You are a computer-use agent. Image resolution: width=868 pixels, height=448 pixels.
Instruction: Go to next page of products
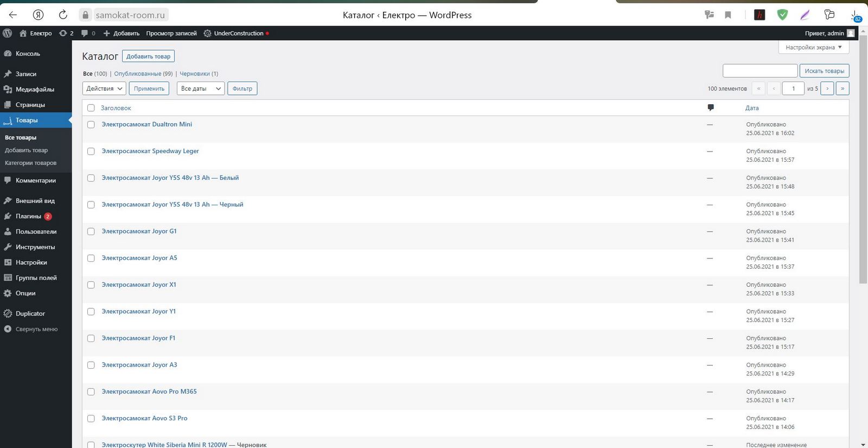(x=827, y=89)
